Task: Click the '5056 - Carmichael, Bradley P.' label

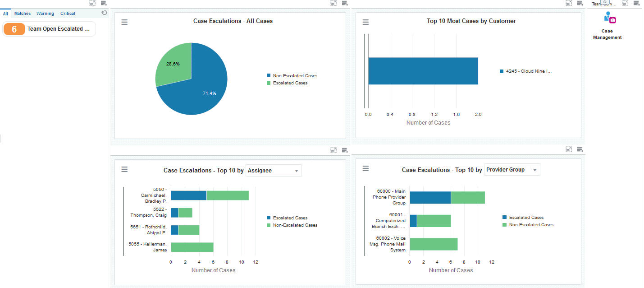Action: (x=154, y=195)
